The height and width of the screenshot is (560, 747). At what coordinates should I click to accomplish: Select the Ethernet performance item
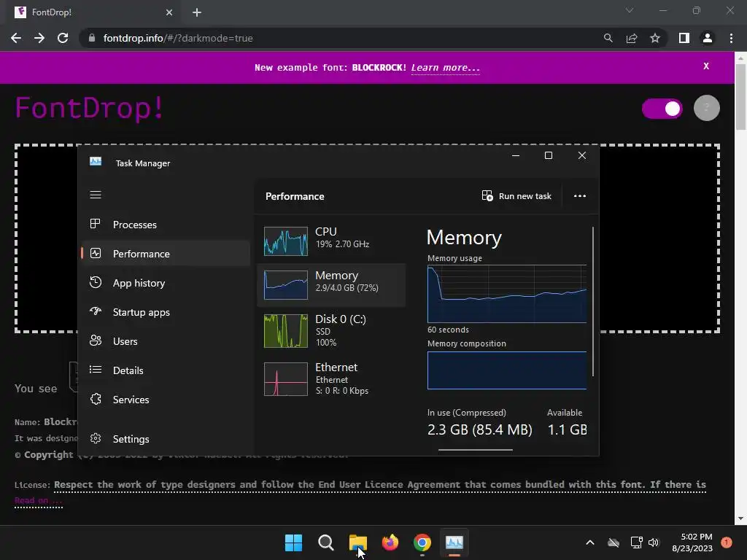click(x=331, y=379)
